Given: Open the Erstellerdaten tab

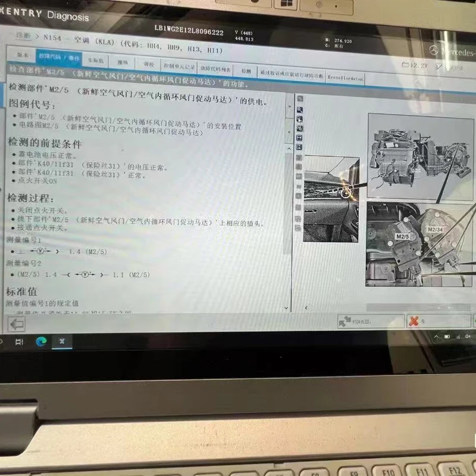Looking at the screenshot, I should click(345, 78).
